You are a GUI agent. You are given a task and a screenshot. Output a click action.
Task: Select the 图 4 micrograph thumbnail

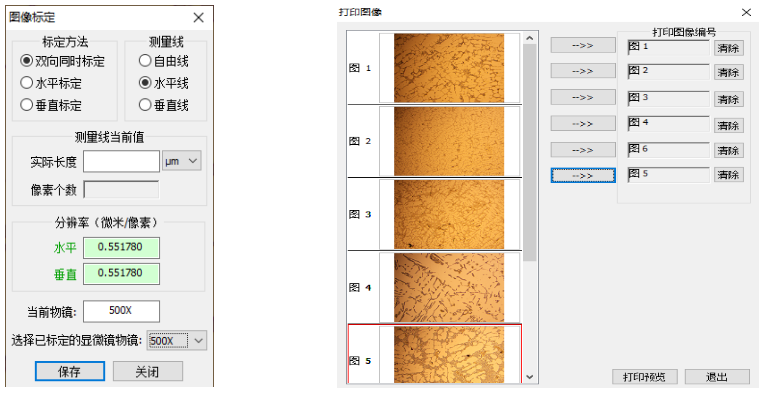(x=449, y=287)
